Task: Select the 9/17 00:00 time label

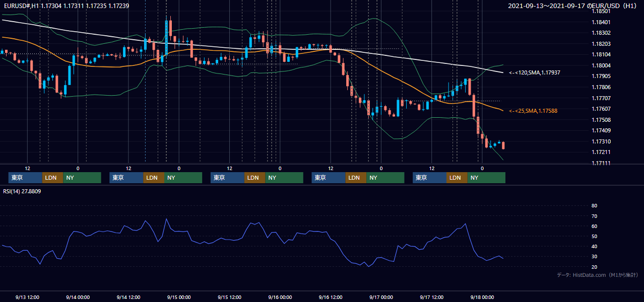Action: coord(381,297)
